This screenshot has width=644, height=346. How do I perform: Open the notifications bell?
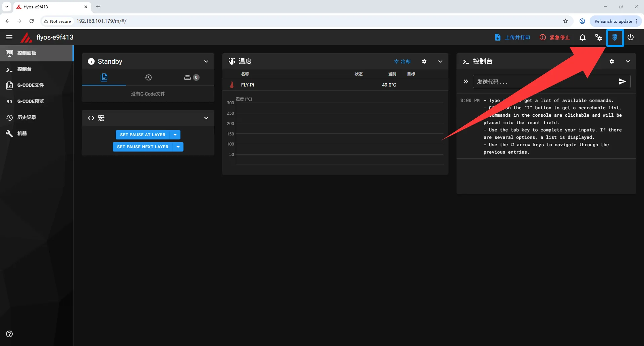pyautogui.click(x=583, y=37)
